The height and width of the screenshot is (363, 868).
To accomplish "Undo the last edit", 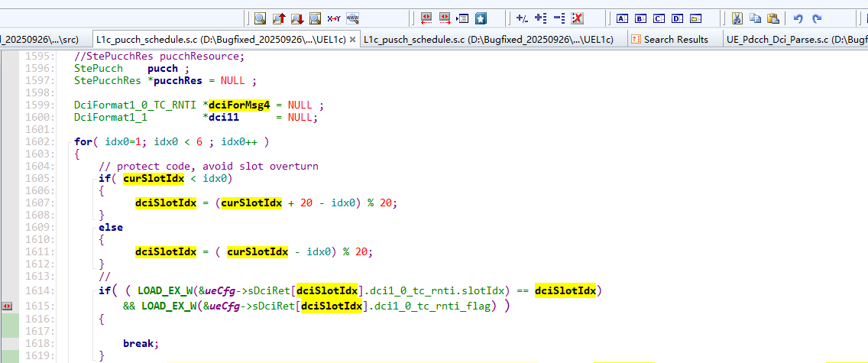I will pyautogui.click(x=798, y=18).
